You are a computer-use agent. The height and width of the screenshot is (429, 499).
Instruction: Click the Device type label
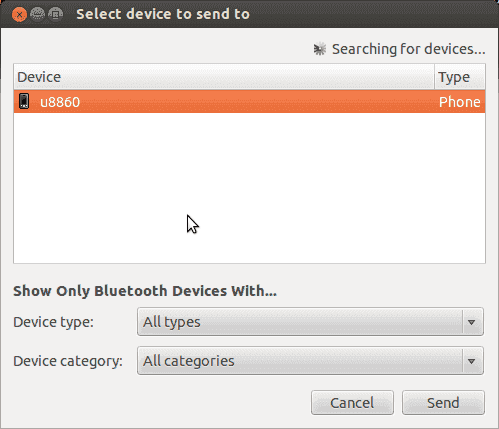[x=54, y=322]
